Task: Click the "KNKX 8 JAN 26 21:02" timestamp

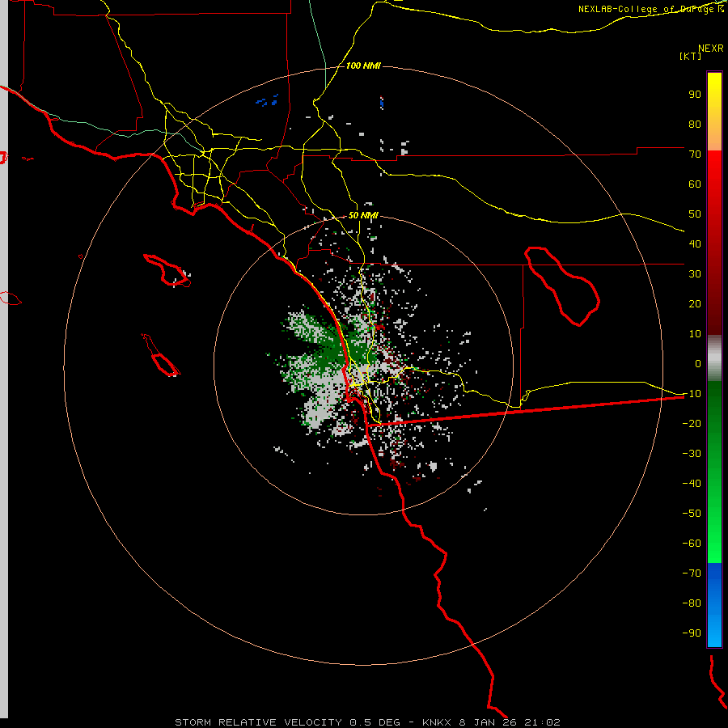Action: point(491,722)
